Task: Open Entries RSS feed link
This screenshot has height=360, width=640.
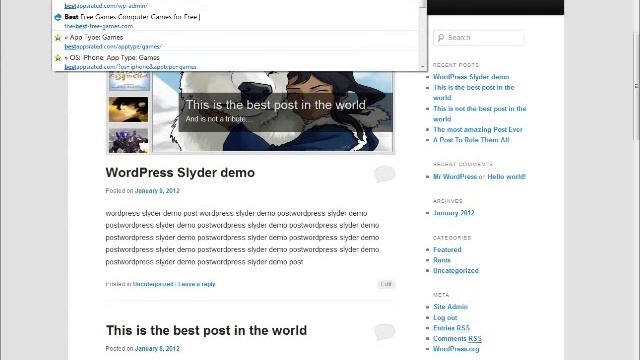Action: pyautogui.click(x=451, y=328)
